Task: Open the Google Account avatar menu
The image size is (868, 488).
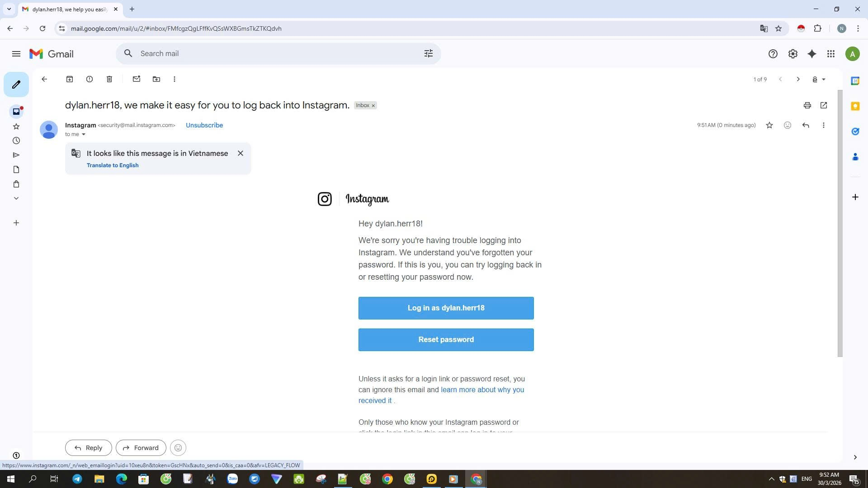Action: click(853, 54)
